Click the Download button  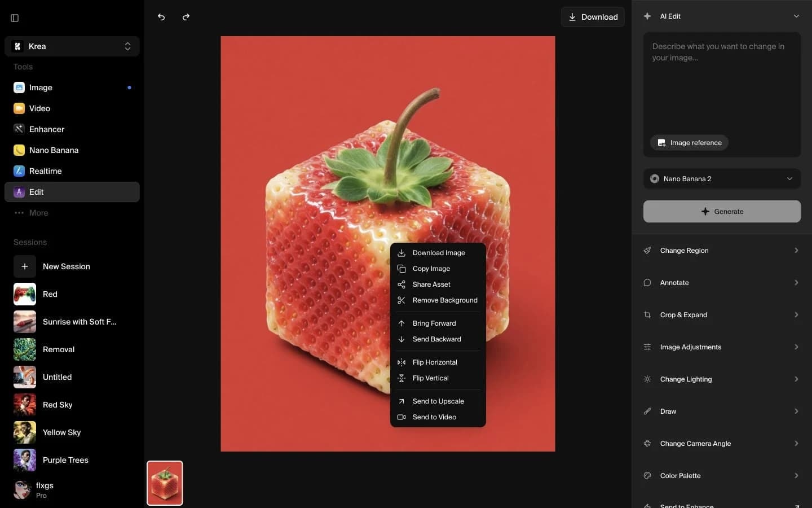pos(593,17)
